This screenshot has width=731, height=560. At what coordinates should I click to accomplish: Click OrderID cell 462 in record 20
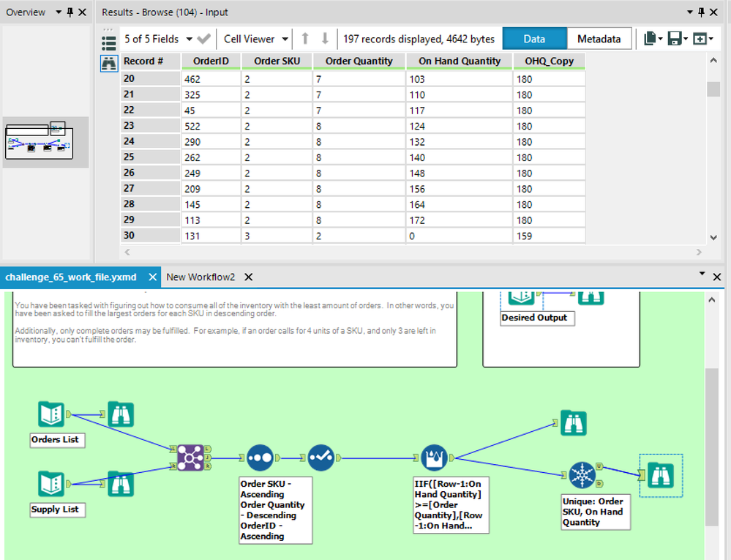tap(211, 79)
